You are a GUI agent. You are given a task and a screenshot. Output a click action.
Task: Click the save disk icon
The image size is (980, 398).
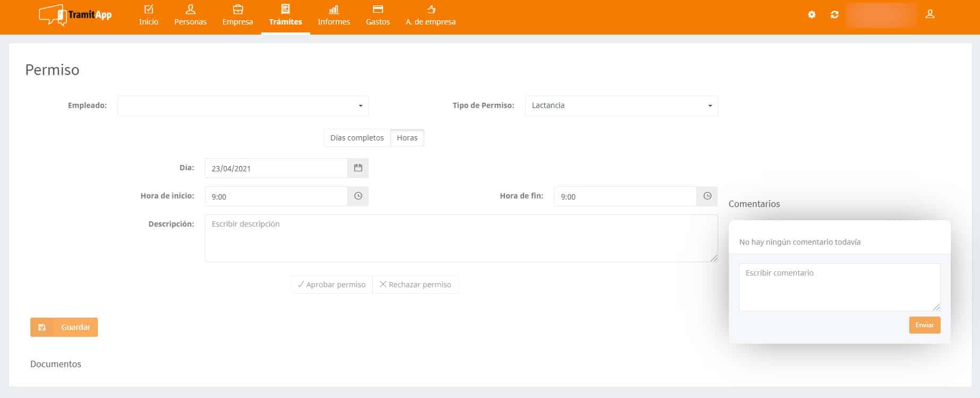(42, 327)
